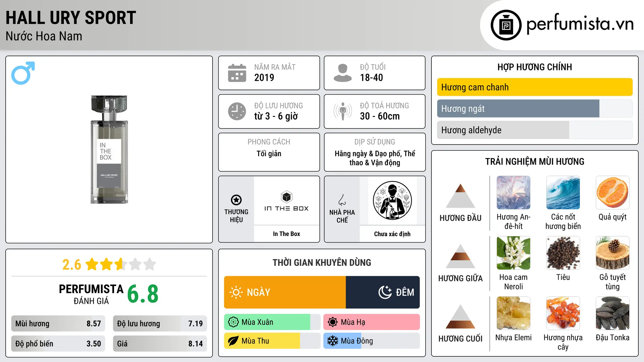
Task: Click the moon icon in the Đêm bar
Action: [385, 292]
